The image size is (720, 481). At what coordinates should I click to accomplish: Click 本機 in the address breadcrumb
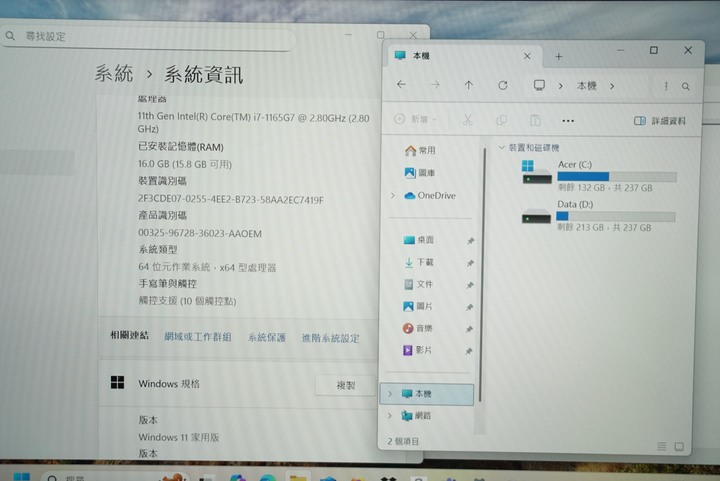click(x=586, y=86)
